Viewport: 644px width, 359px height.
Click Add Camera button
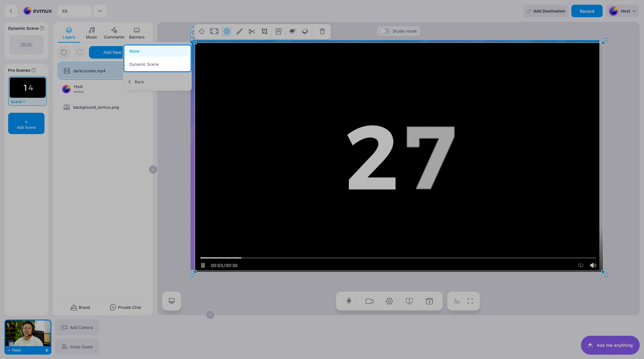tap(77, 328)
